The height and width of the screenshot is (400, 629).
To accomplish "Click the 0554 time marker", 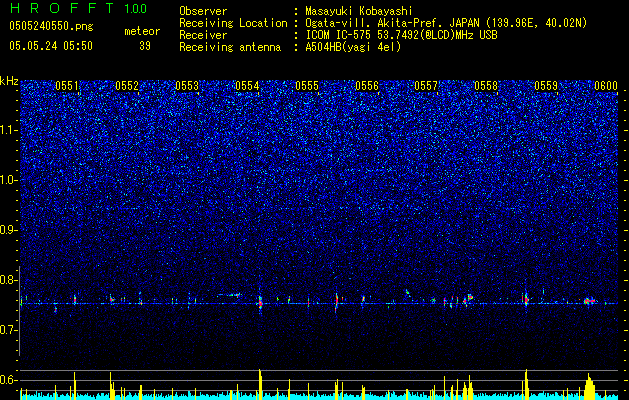I will tap(247, 86).
